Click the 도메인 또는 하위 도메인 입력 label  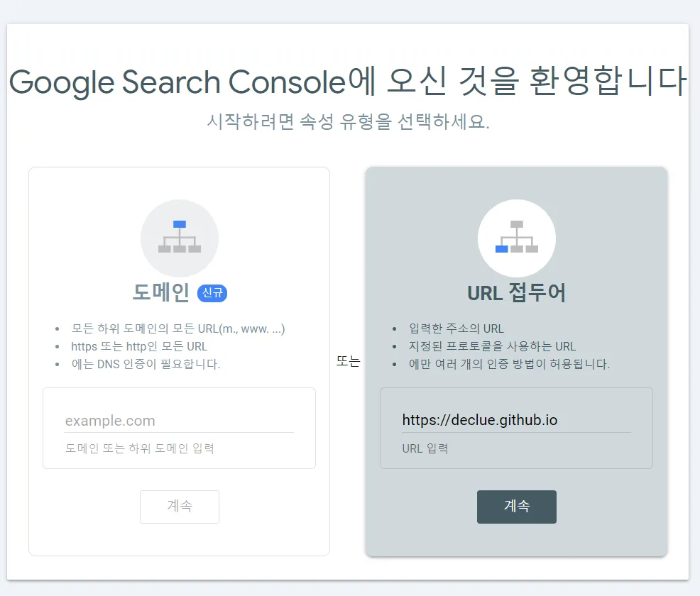coord(140,448)
